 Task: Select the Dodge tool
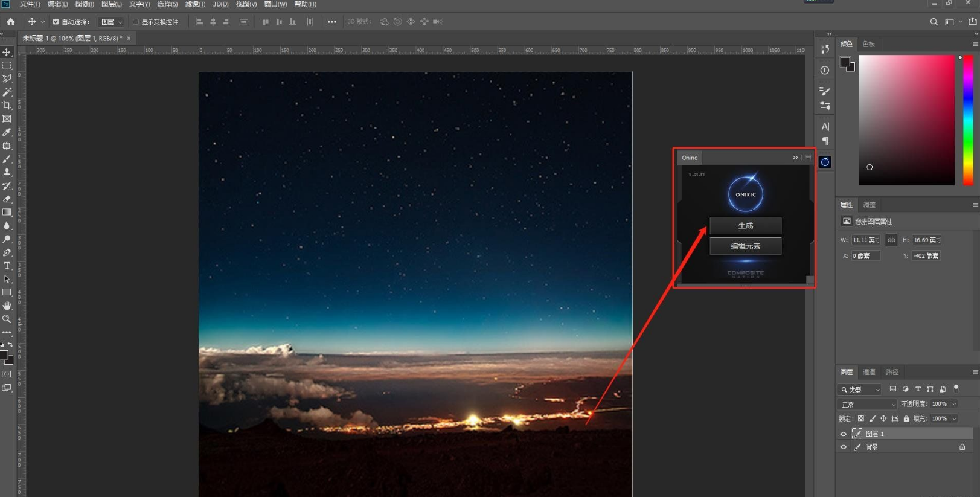tap(7, 239)
